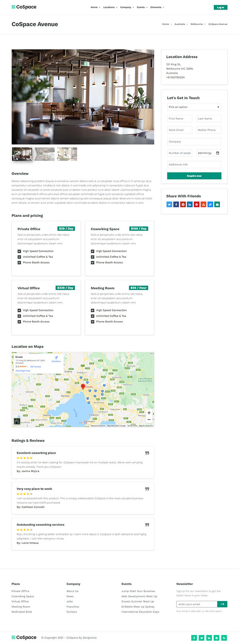Screen dimensions: 239x644
Task: Submit newsletter with the arrow button
Action: [x=222, y=604]
